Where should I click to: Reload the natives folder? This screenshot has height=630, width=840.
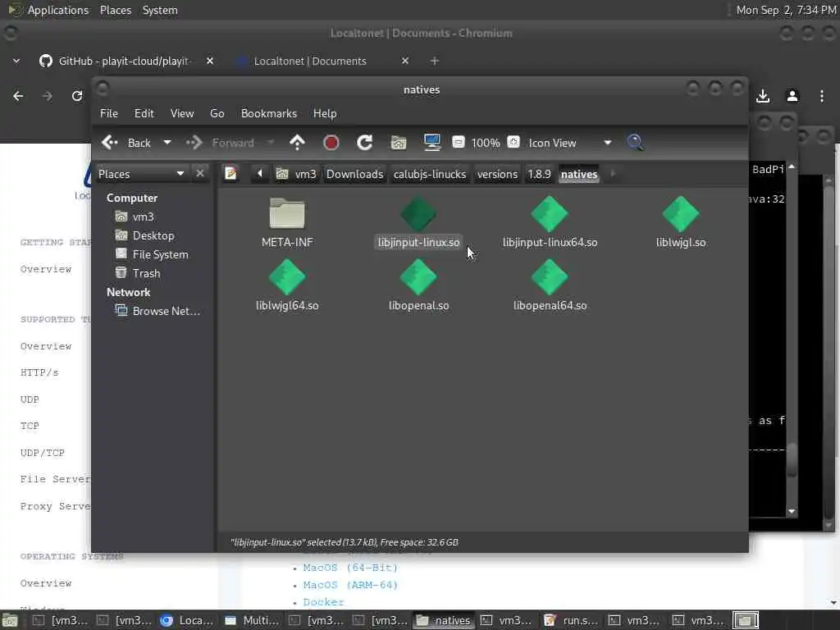pyautogui.click(x=365, y=143)
